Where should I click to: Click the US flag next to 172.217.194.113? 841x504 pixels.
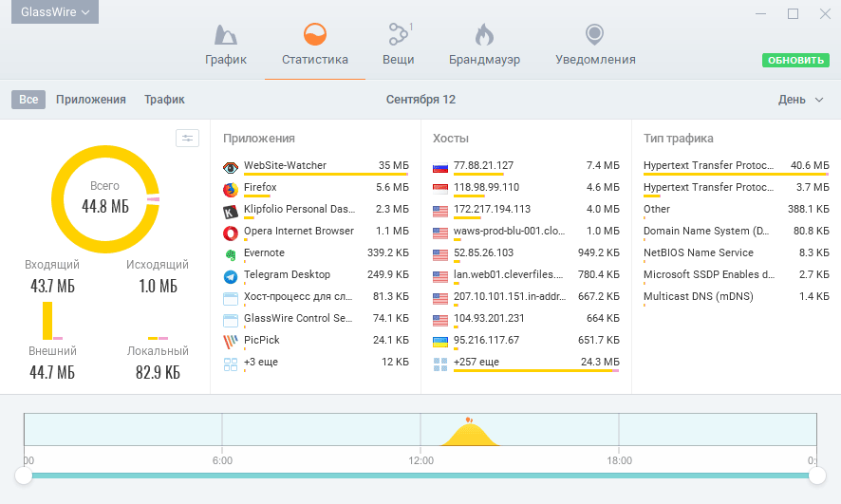pyautogui.click(x=440, y=212)
